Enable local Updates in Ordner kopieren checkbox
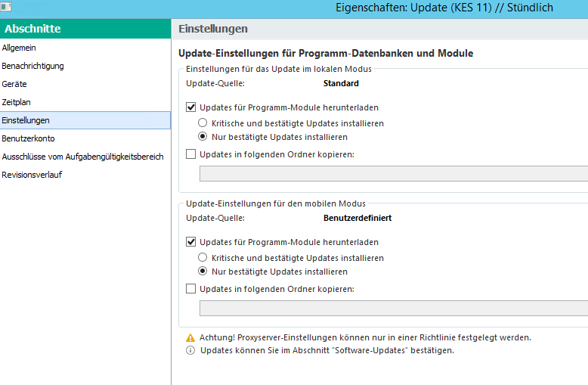The image size is (588, 385). pos(190,154)
